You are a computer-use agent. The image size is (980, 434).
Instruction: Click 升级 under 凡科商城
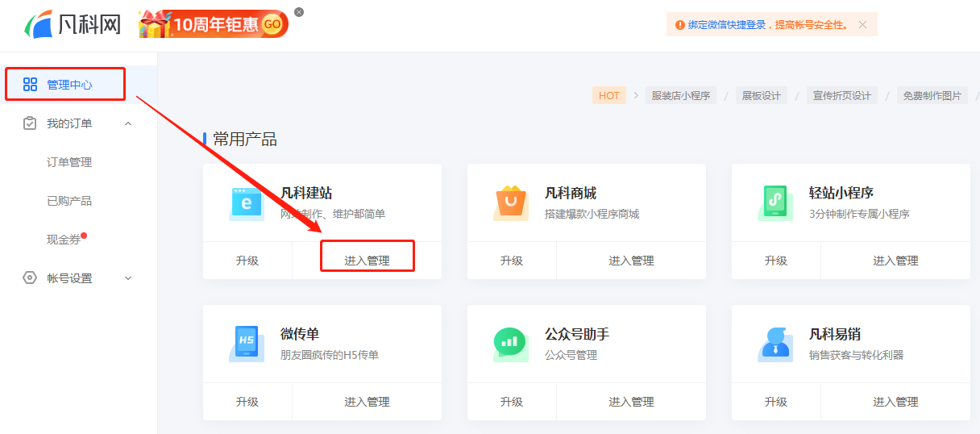512,261
